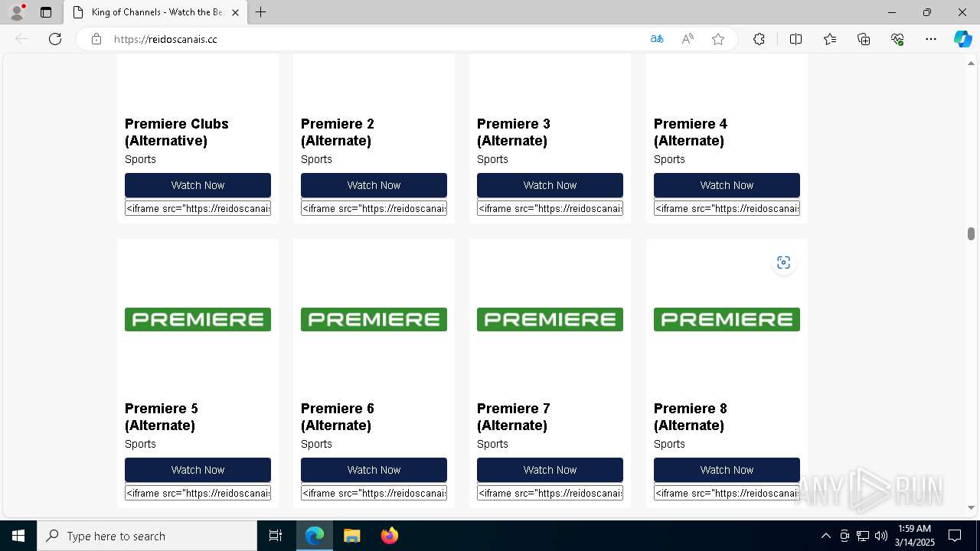This screenshot has width=980, height=551.
Task: Click the Premiere 6 (Alternate) title
Action: tap(338, 417)
